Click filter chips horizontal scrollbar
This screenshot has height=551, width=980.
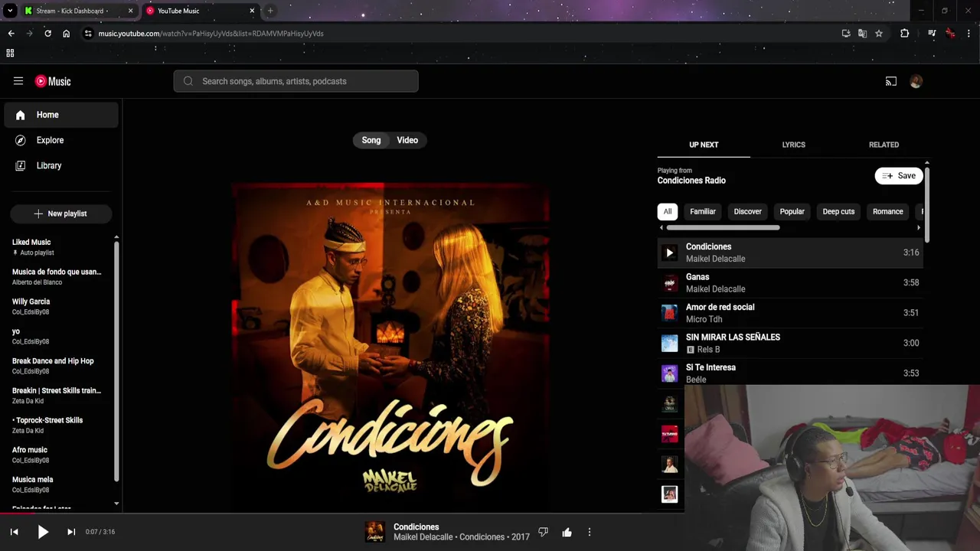coord(723,227)
